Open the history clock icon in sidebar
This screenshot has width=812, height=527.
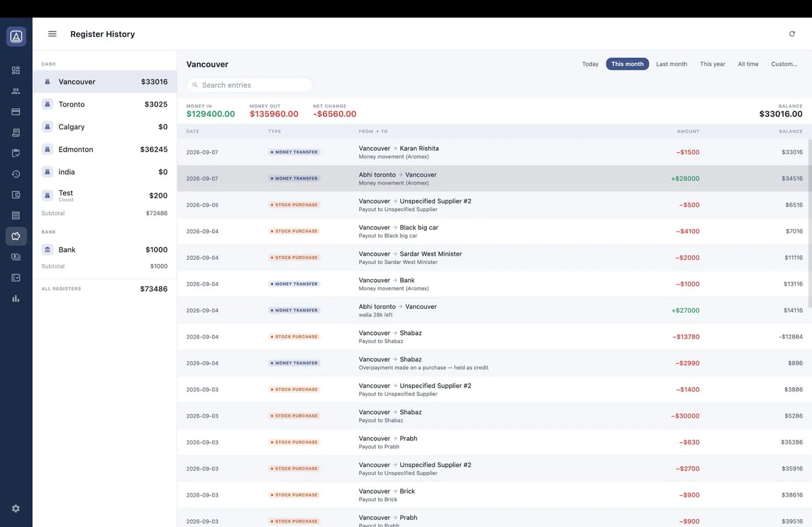[16, 174]
